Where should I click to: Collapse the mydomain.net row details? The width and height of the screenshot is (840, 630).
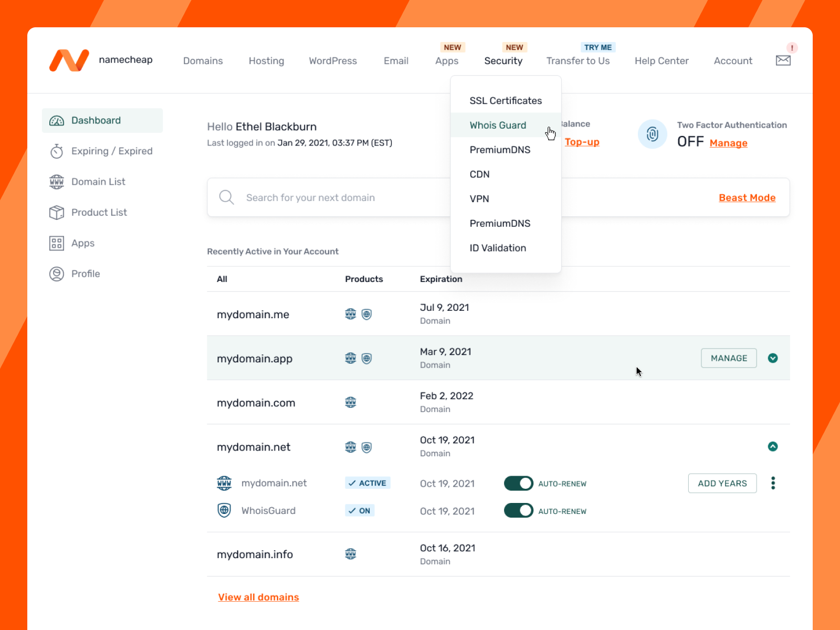click(x=773, y=447)
